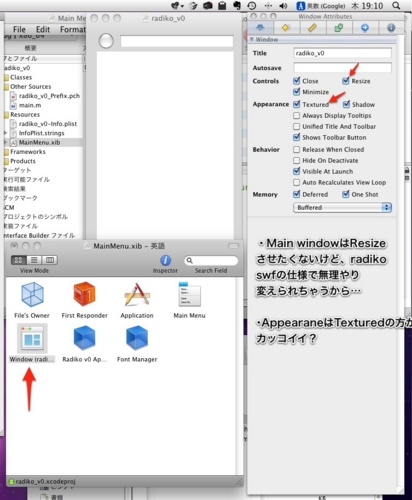
Task: Select the Font Manager cube icon
Action: point(137,338)
